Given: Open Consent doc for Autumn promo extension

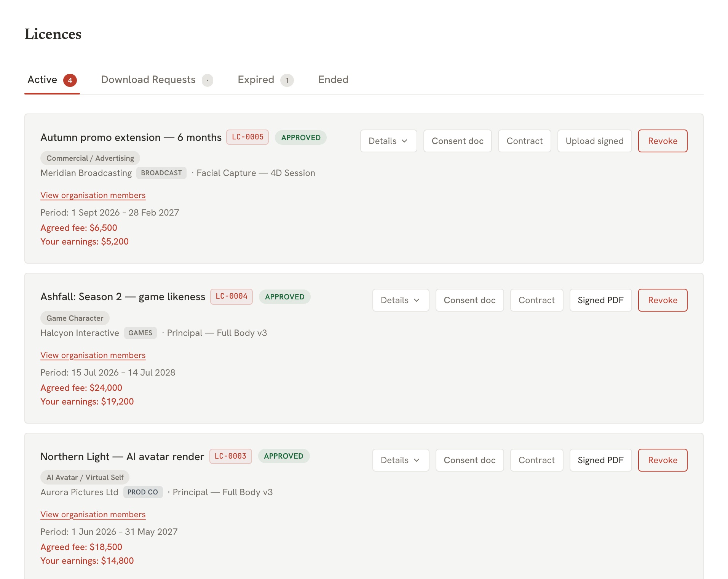Looking at the screenshot, I should click(457, 141).
